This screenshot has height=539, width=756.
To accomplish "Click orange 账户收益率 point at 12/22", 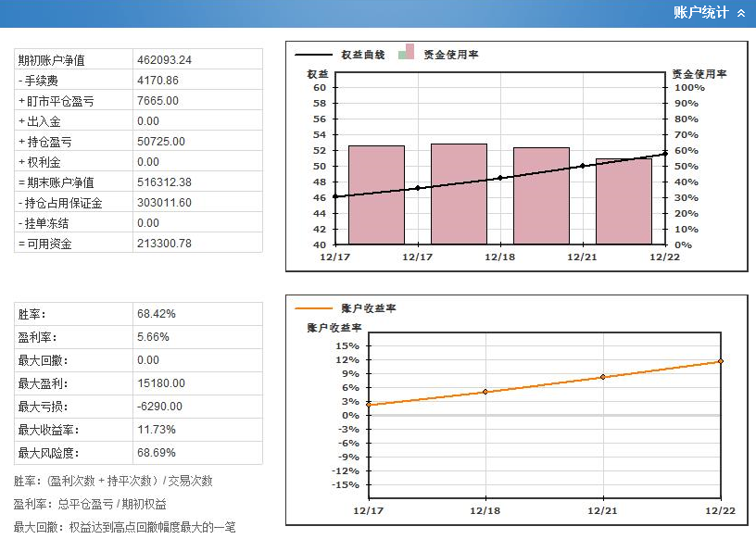I will (x=720, y=361).
